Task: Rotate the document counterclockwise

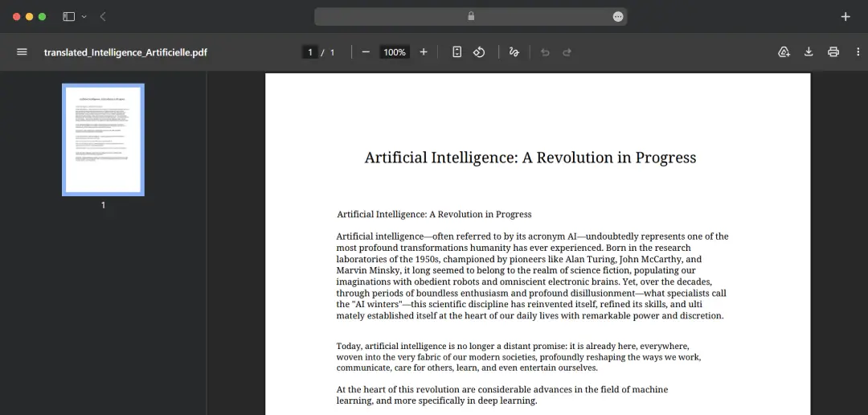Action: coord(479,52)
